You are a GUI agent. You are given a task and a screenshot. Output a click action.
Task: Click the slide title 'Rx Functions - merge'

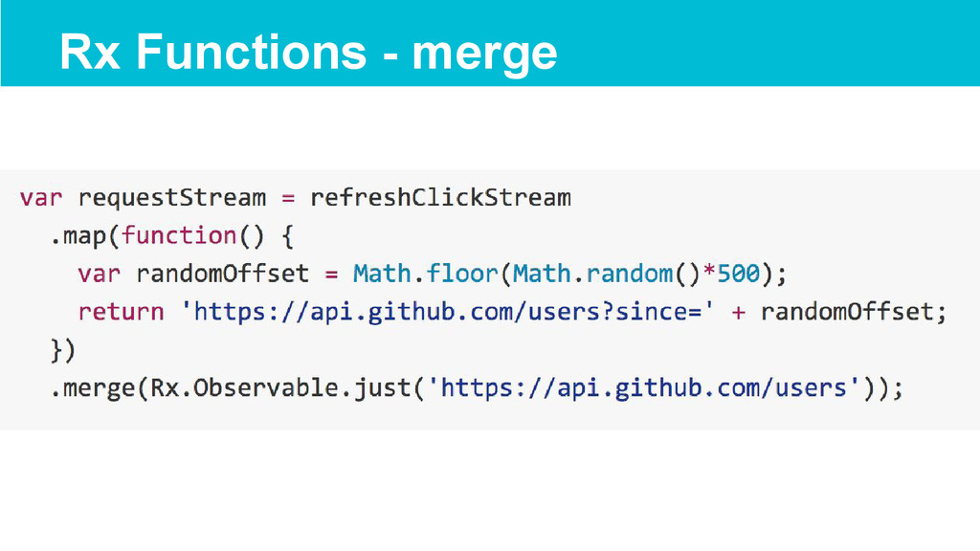tap(308, 52)
